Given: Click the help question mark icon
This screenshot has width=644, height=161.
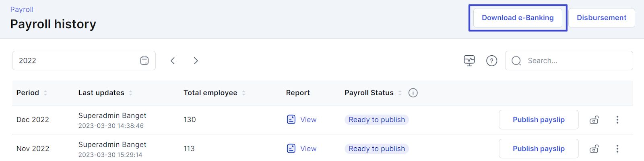Looking at the screenshot, I should 492,61.
